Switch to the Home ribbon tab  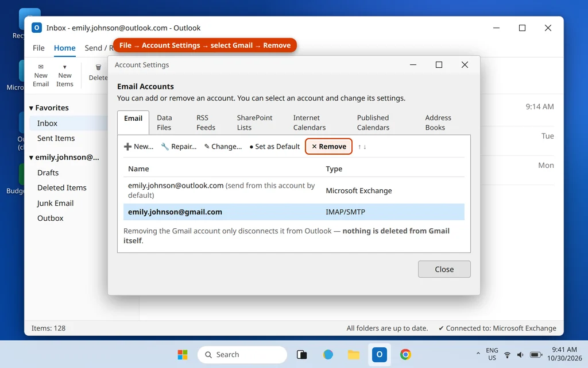[x=64, y=48]
